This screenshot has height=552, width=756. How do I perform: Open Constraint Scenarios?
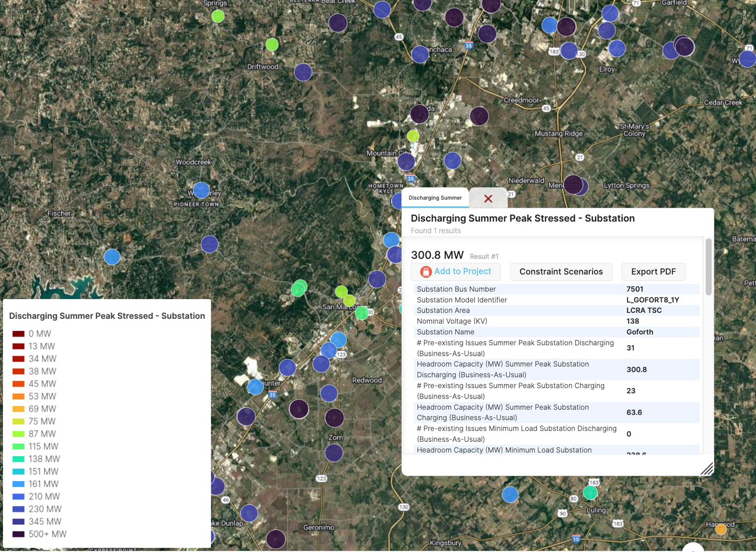pos(561,272)
